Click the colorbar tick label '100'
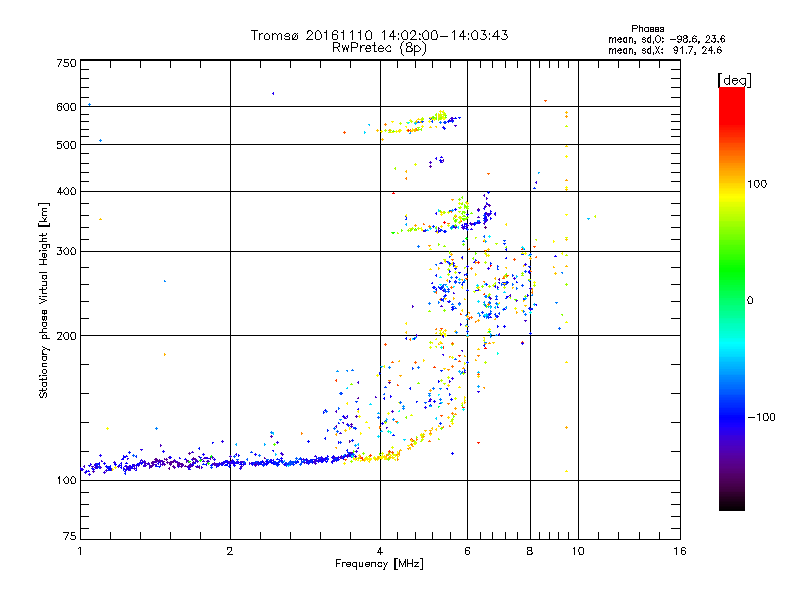Image resolution: width=800 pixels, height=600 pixels. [757, 184]
